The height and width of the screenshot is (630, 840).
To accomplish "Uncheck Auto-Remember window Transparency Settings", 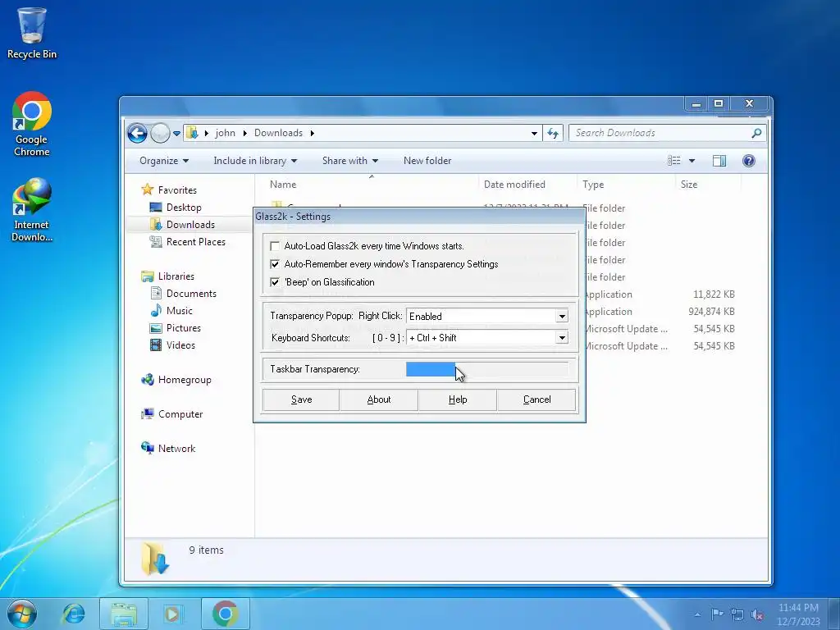I will click(275, 264).
